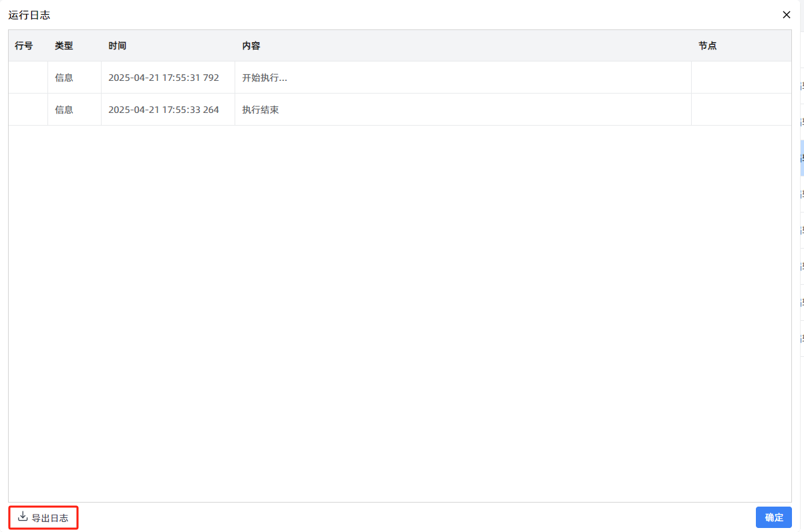The width and height of the screenshot is (804, 532).
Task: Click the 信息 type label of second row
Action: click(63, 109)
